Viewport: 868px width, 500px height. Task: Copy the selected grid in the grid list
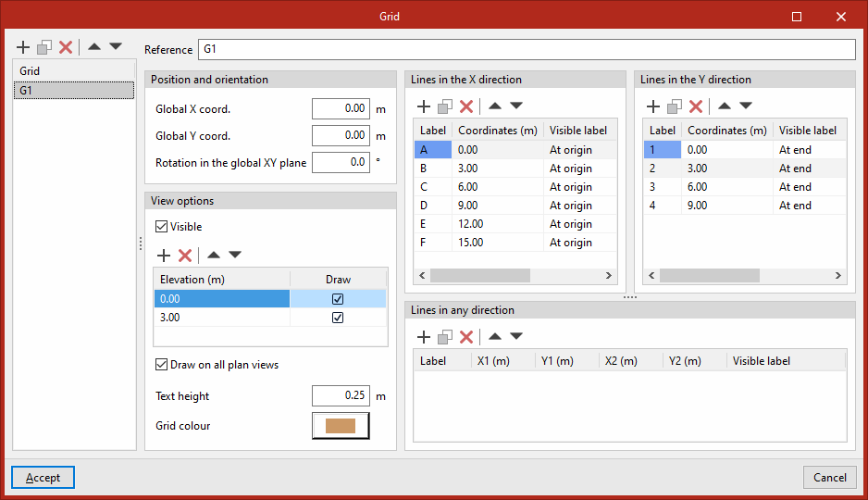coord(44,47)
